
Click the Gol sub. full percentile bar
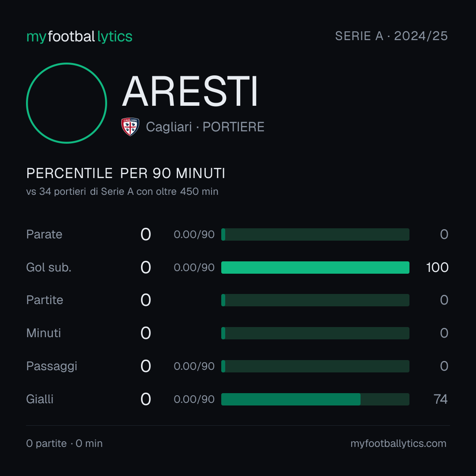coord(315,268)
